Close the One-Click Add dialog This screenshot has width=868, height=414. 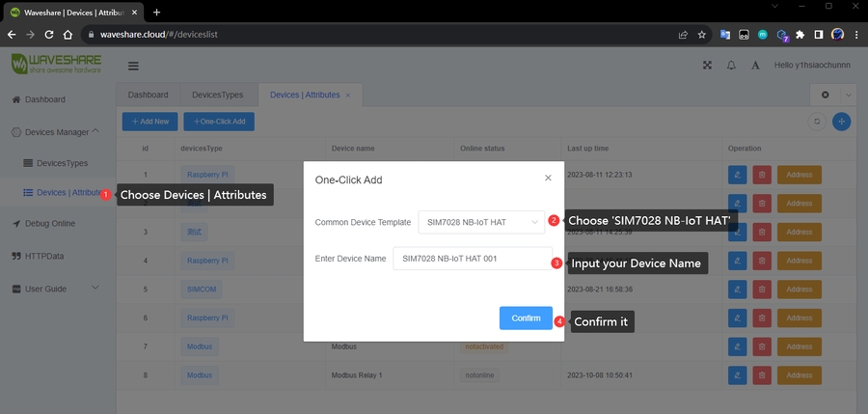[x=548, y=178]
